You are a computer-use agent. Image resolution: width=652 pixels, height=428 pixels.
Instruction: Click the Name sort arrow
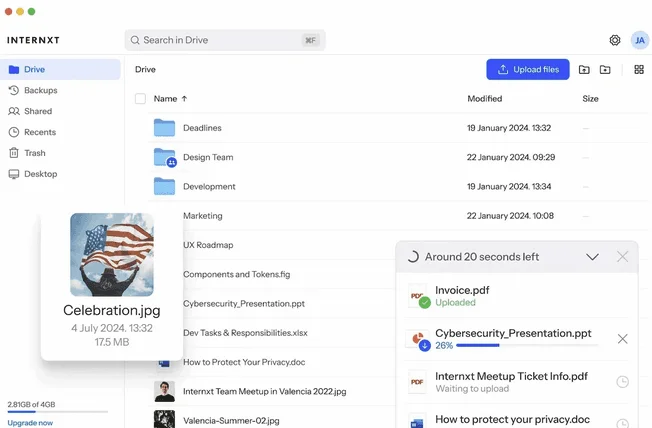184,99
